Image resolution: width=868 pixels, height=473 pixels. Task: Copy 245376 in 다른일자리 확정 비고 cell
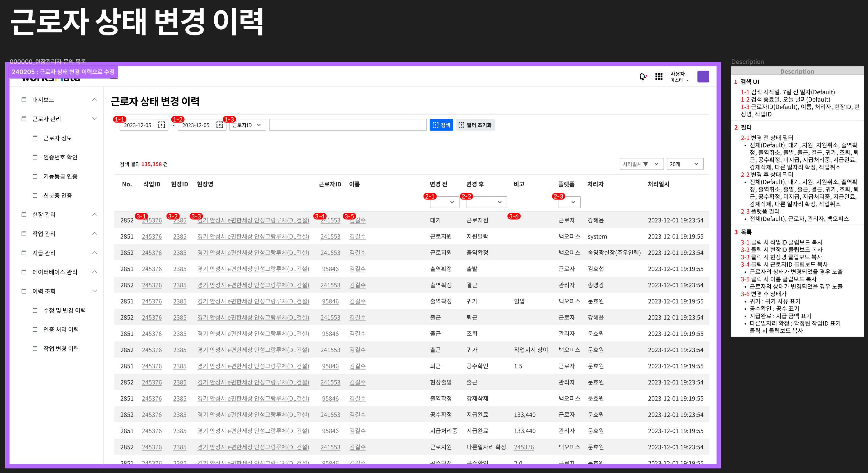524,447
